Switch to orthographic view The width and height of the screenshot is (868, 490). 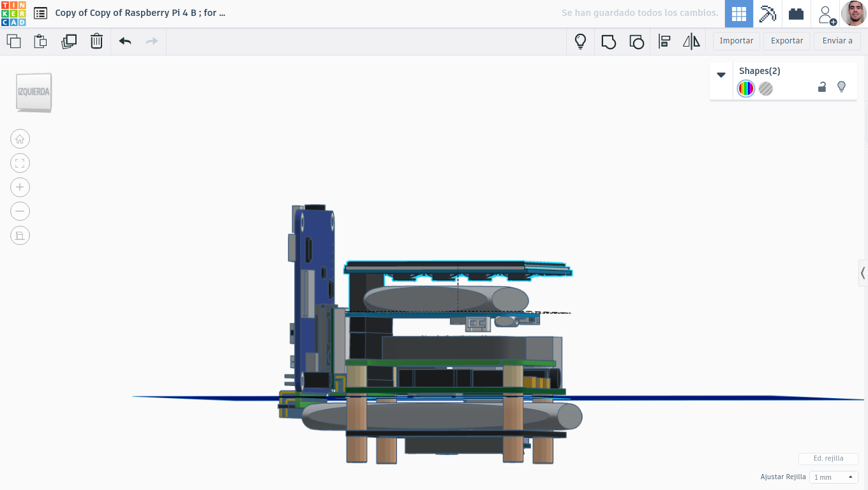[x=20, y=235]
